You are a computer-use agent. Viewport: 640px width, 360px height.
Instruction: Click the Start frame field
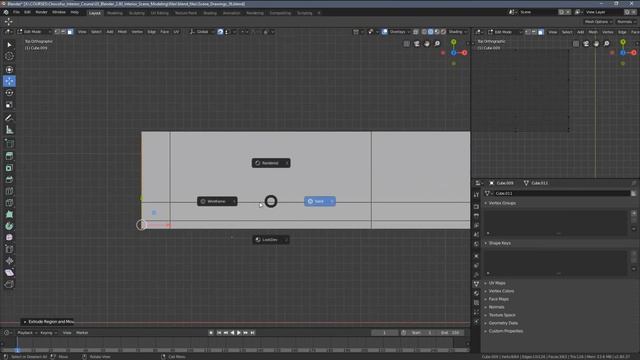[420, 333]
